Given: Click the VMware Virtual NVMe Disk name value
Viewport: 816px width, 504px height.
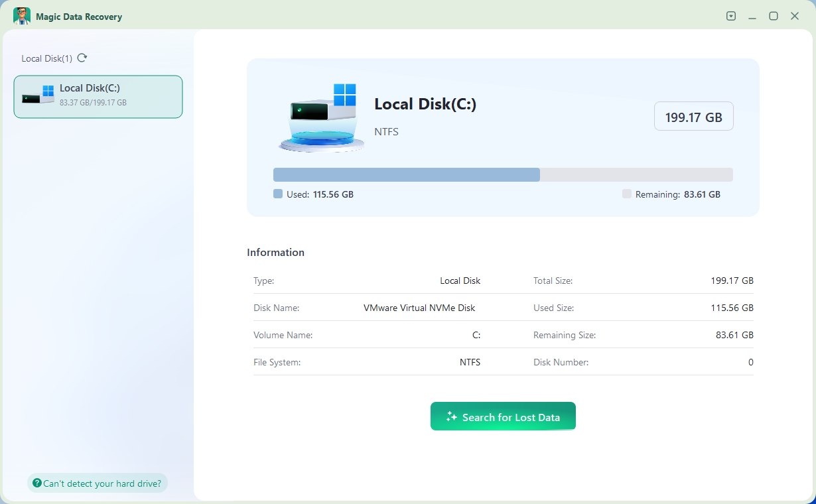Looking at the screenshot, I should (419, 308).
